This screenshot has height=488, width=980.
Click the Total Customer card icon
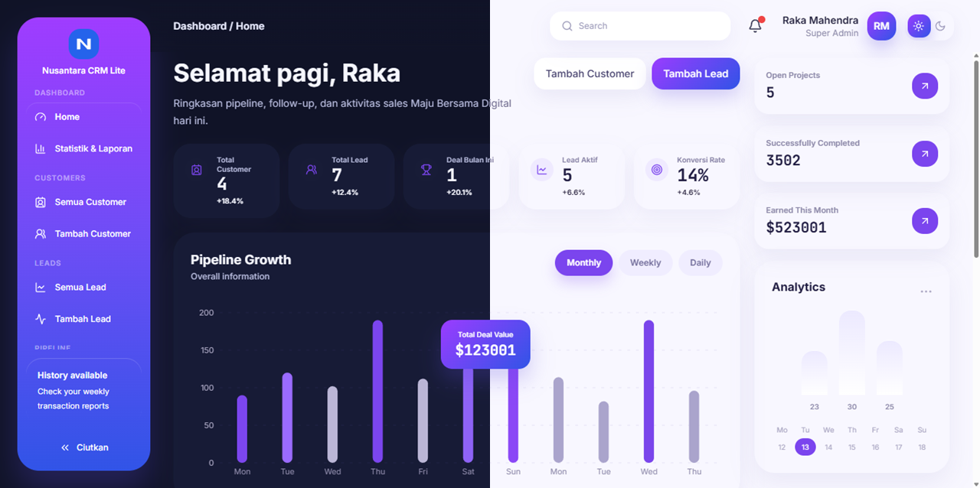(197, 170)
